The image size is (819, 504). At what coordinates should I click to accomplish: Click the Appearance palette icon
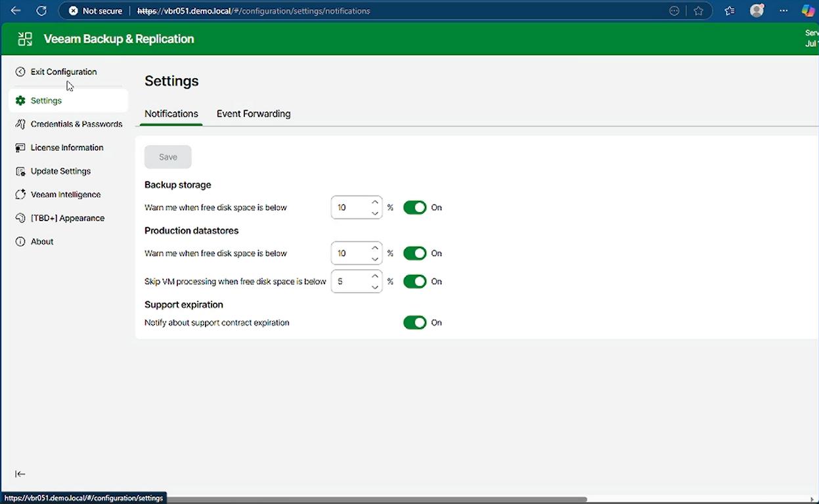pyautogui.click(x=20, y=218)
